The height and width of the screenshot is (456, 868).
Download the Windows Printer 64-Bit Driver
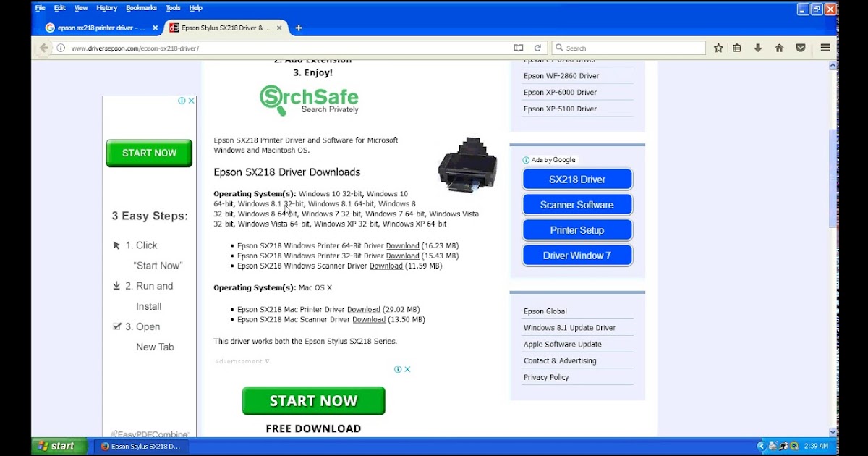[x=403, y=246]
